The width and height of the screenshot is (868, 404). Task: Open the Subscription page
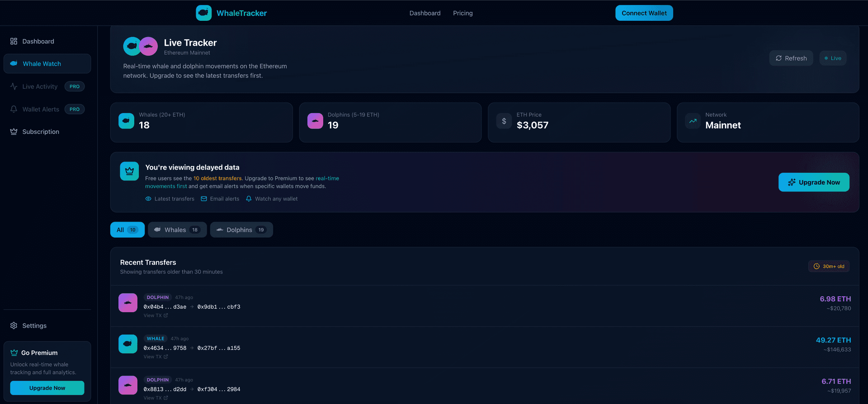coord(41,132)
